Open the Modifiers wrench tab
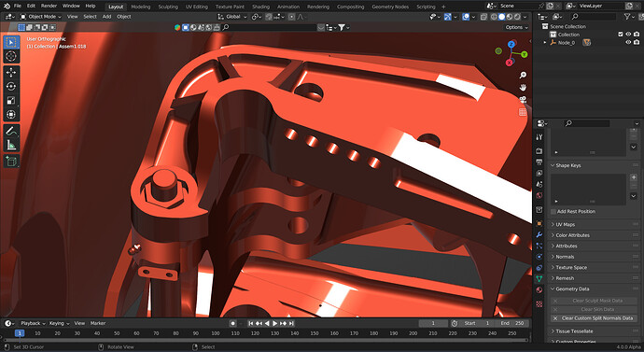Screen dimensions: 644x352 tap(539, 234)
